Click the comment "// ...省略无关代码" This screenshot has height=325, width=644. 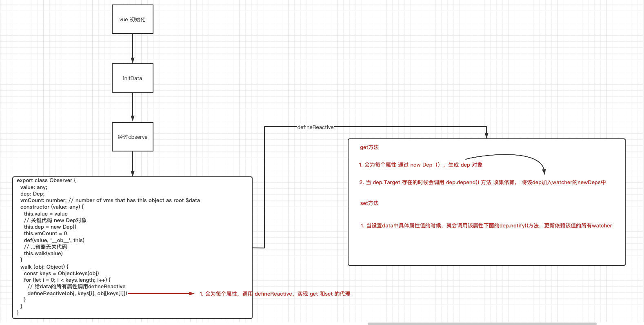click(45, 247)
